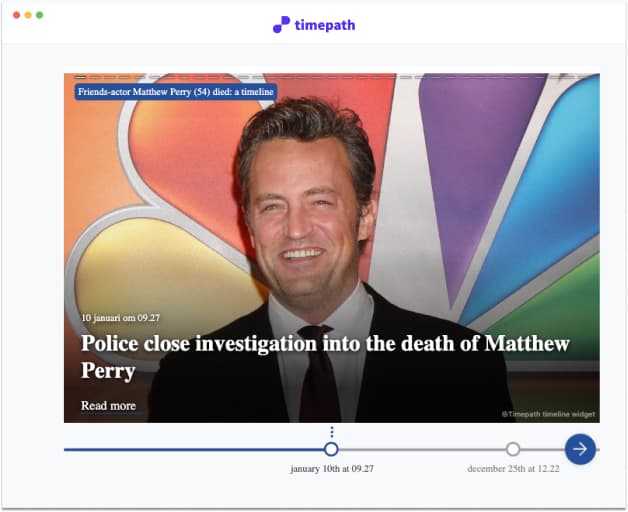The height and width of the screenshot is (512, 628).
Task: Click the red close window dot
Action: pos(16,15)
